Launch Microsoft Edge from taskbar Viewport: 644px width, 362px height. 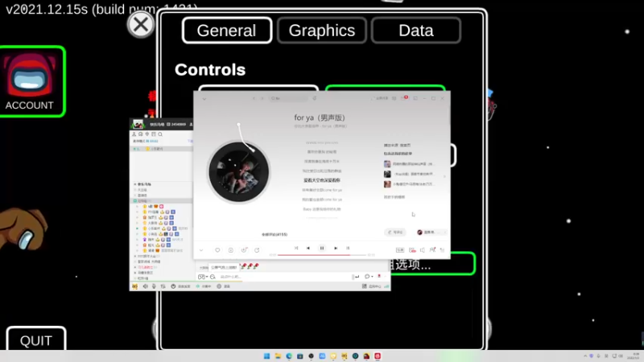coord(289,356)
